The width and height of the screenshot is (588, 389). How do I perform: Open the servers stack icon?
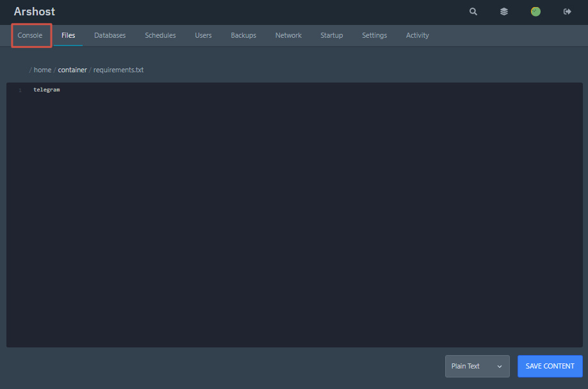click(504, 12)
